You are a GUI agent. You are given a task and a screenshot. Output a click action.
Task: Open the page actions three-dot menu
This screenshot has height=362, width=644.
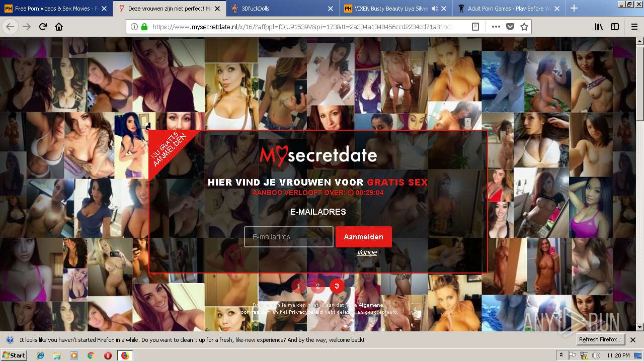coord(496,27)
